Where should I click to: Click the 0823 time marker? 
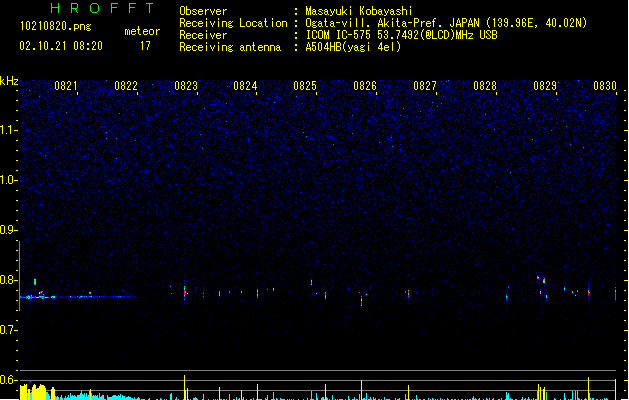point(186,86)
